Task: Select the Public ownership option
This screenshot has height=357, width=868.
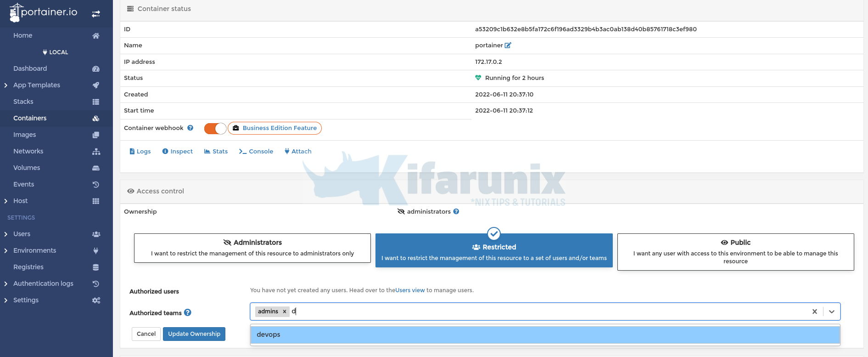Action: click(x=735, y=252)
